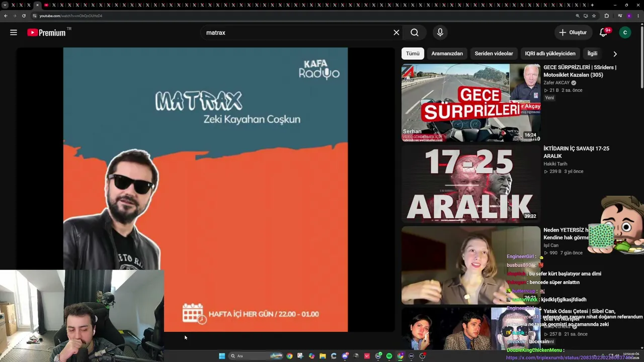Open the YouTube hamburger guide menu

point(14,33)
